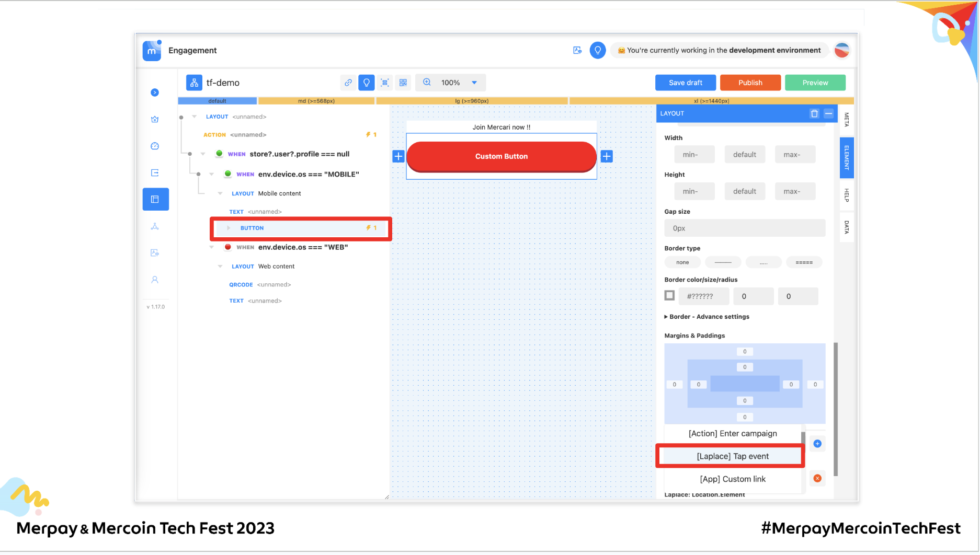This screenshot has height=555, width=980.
Task: Expand the BUTTON tree node
Action: (x=229, y=228)
